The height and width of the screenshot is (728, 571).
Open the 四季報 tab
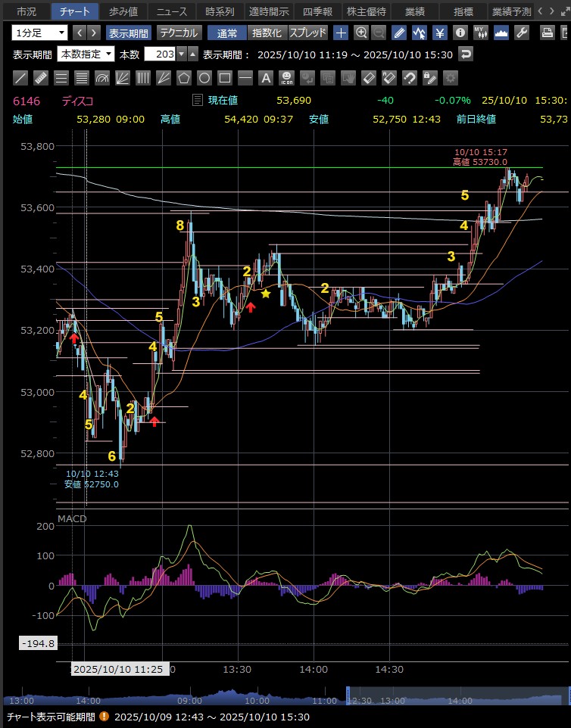point(317,11)
